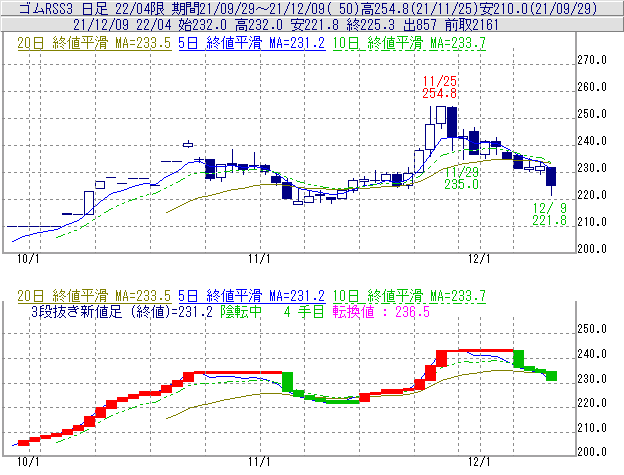
Task: Click the 11/25 254.8 high price label
Action: [x=439, y=87]
